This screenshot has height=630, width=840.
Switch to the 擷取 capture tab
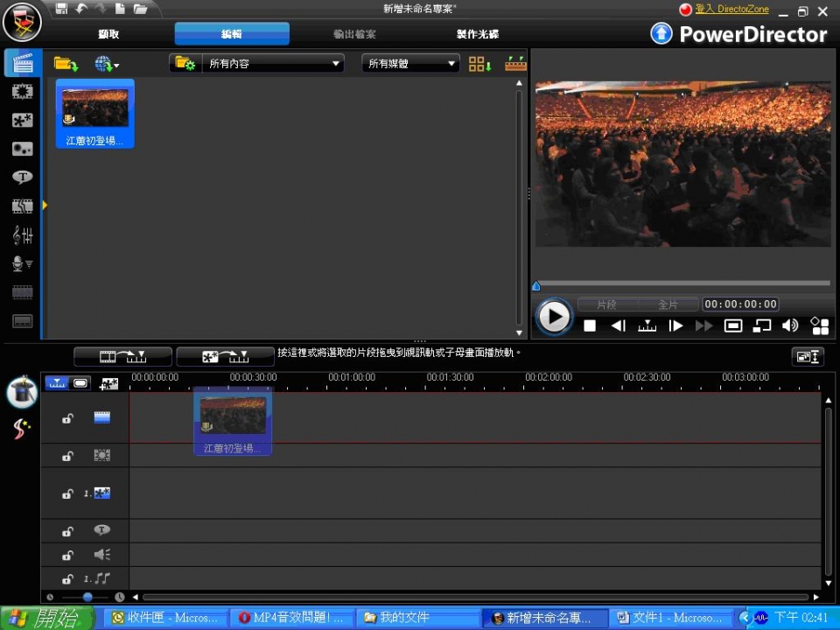click(x=108, y=34)
